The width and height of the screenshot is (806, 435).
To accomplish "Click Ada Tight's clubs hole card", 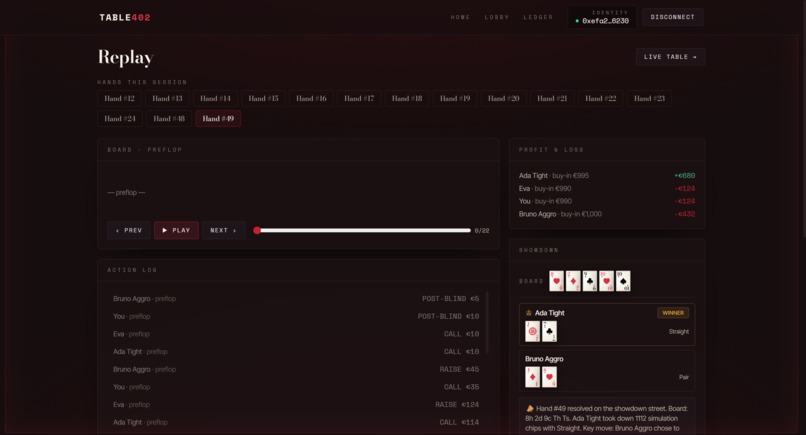I will 549,332.
